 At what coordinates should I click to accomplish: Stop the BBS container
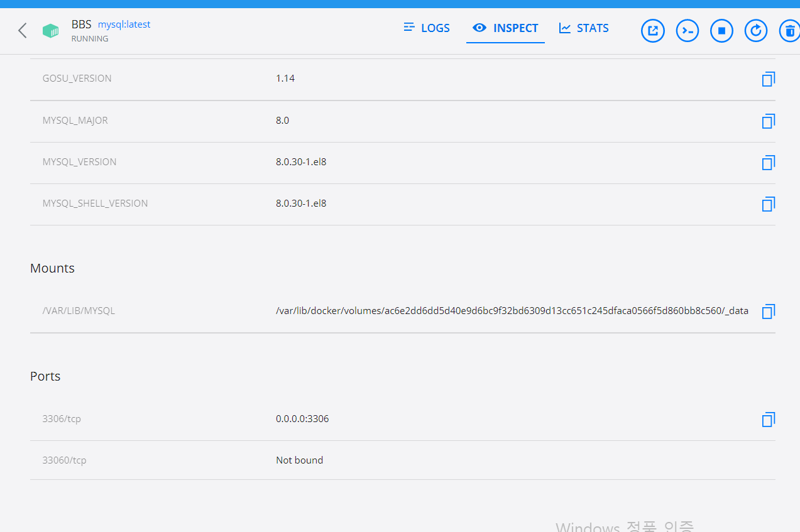coord(722,30)
